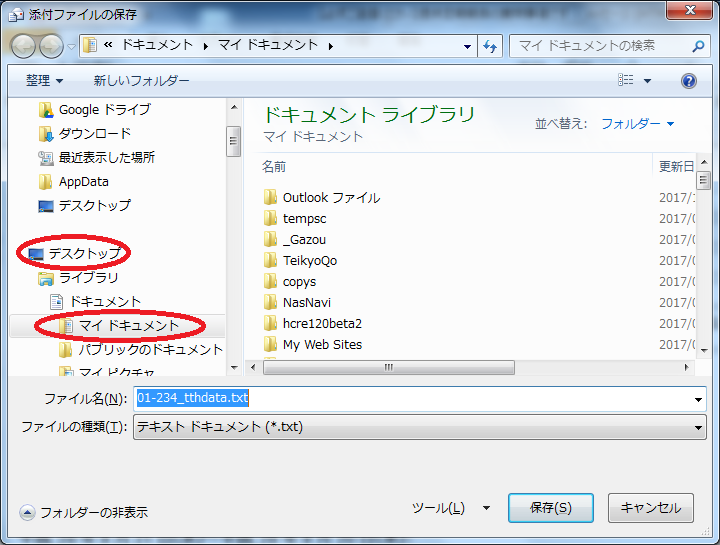The image size is (720, 545).
Task: Select ダウンロード in the navigation pane
Action: tap(94, 133)
